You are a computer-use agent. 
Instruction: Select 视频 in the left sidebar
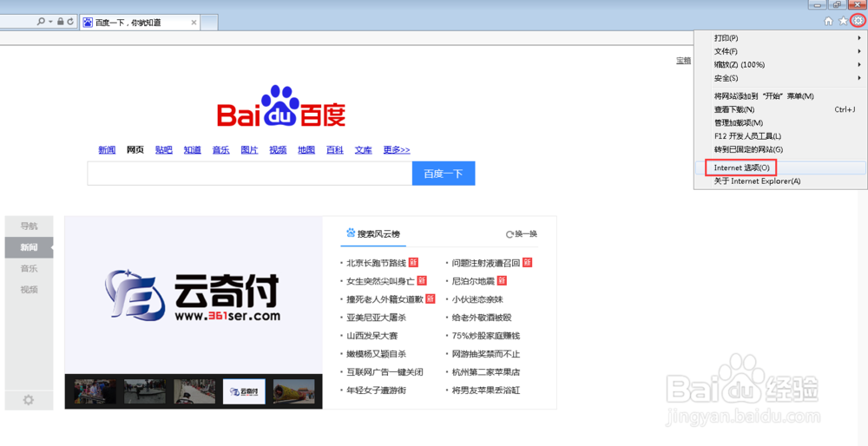[x=29, y=290]
